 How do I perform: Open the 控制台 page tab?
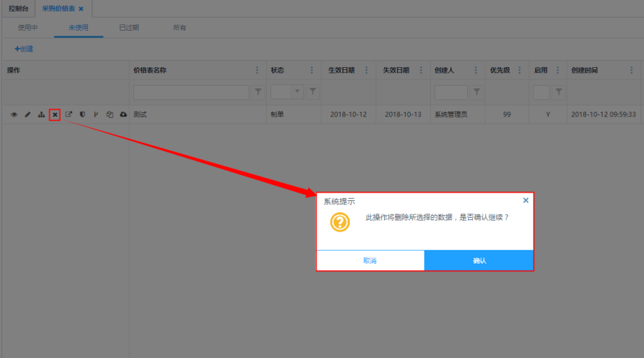(18, 9)
